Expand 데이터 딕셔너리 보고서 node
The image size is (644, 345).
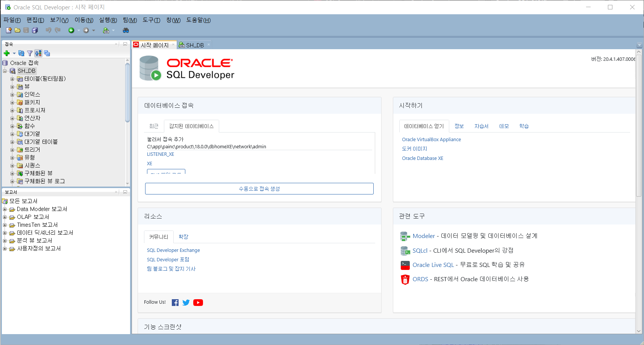pyautogui.click(x=5, y=233)
